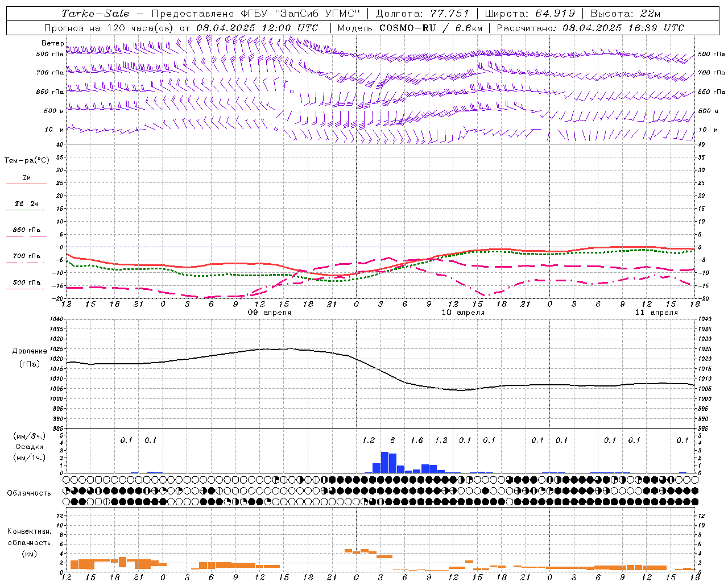
Task: Click the "Td 2м" dew point legend entry
Action: pos(27,203)
